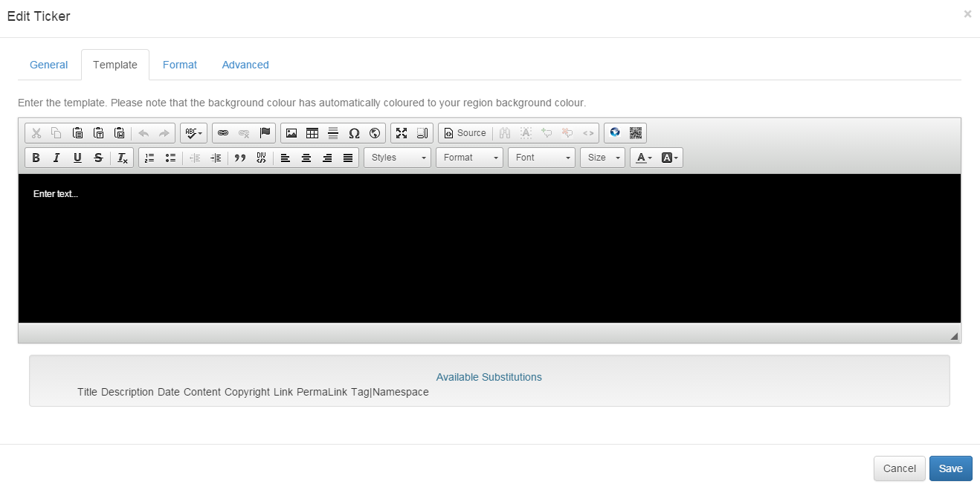Click the Insert Image icon
Viewport: 980px width, 490px height.
[291, 133]
